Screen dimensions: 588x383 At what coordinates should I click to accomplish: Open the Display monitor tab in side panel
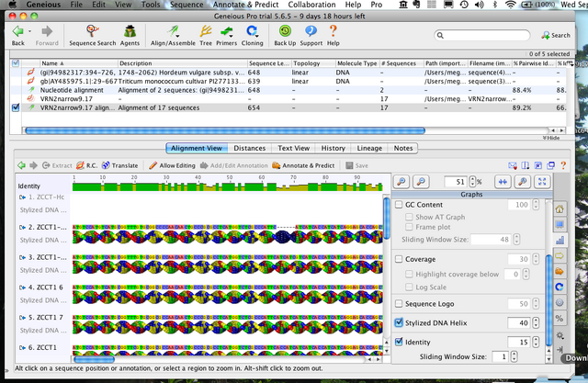tap(560, 224)
